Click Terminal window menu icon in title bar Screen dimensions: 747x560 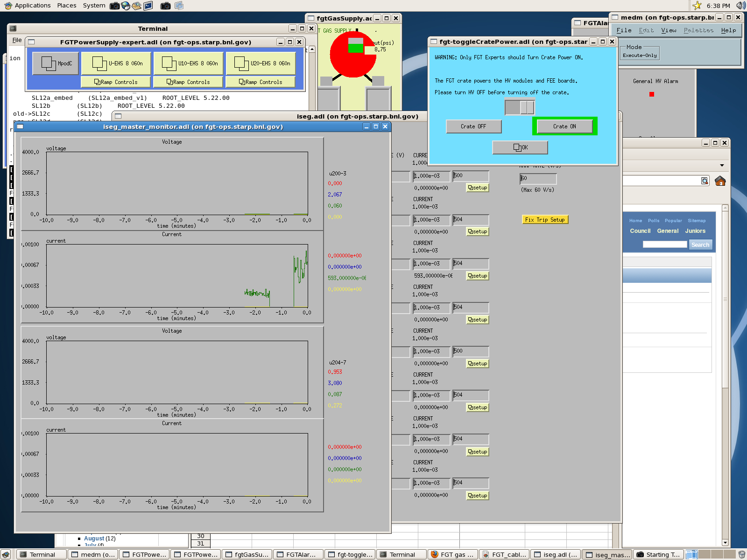click(13, 28)
